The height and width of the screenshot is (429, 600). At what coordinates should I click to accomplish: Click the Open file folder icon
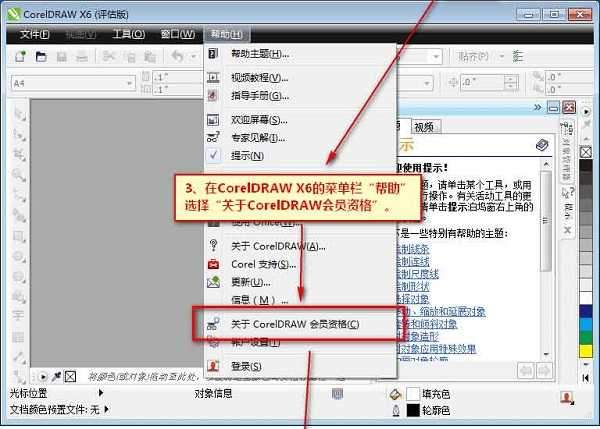[x=42, y=57]
